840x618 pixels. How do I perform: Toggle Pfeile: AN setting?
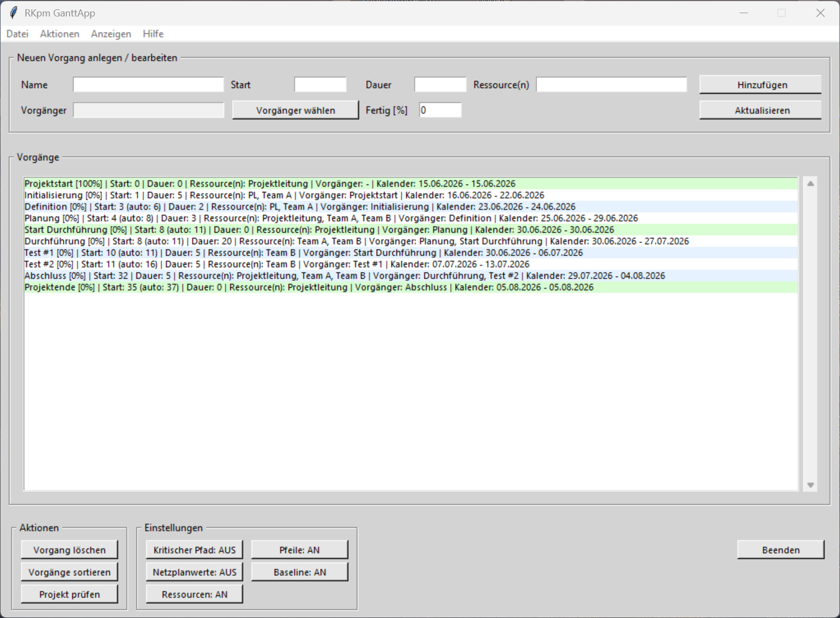[x=300, y=550]
